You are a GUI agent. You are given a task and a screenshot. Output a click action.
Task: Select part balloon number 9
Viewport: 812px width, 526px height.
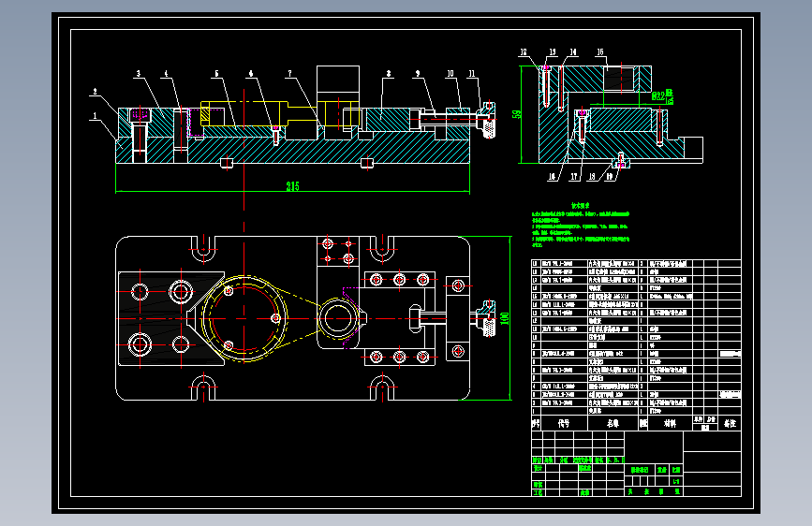coord(418,74)
